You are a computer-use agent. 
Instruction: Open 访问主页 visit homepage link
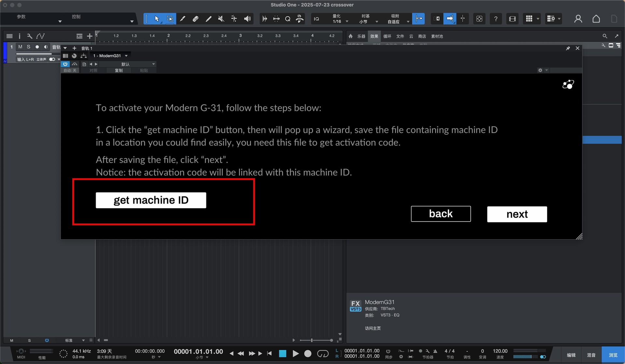tap(373, 328)
